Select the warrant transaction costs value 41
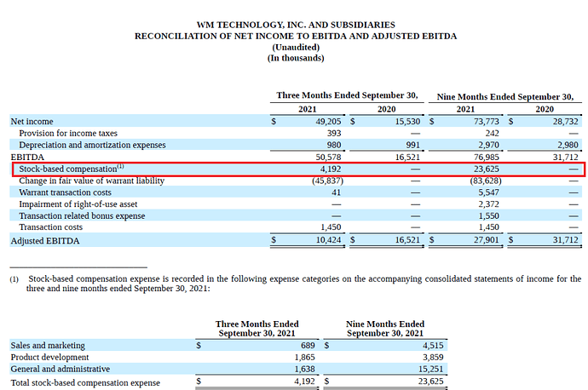This screenshot has height=390, width=588. pyautogui.click(x=337, y=192)
